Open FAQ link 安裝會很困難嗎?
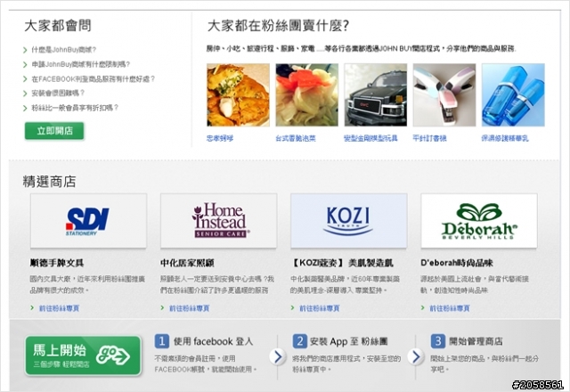This screenshot has height=392, width=570. pos(58,93)
